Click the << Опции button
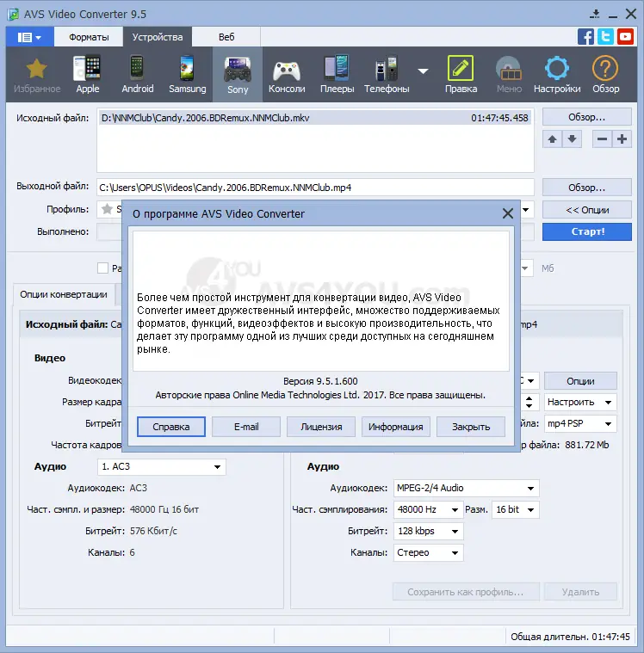 tap(587, 210)
